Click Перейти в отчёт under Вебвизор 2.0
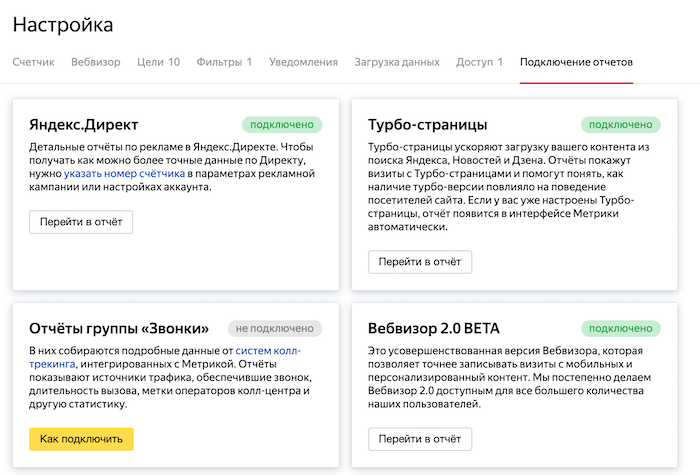Viewport: 700px width, 475px height. tap(420, 439)
